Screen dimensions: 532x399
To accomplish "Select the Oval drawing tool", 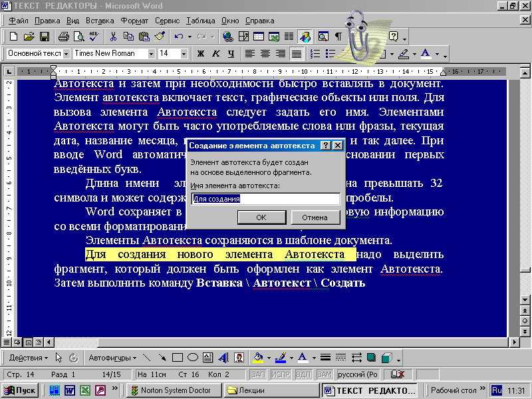I will [x=193, y=358].
